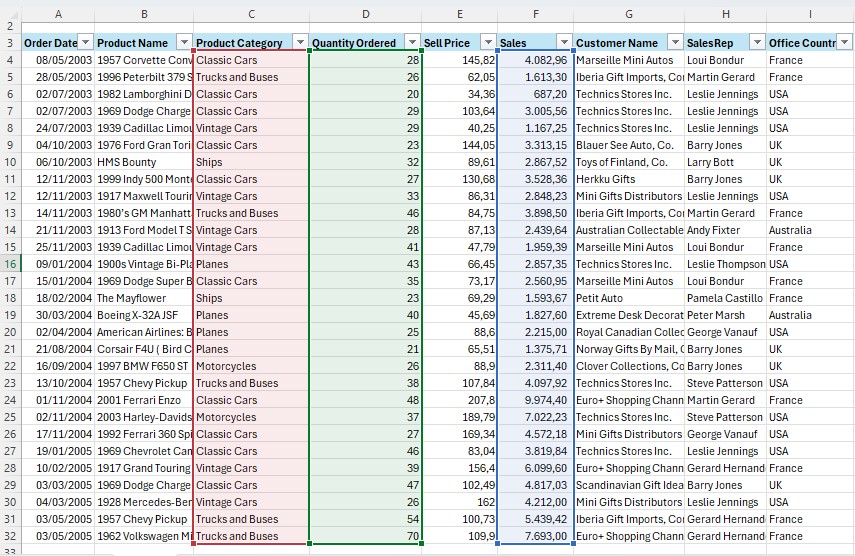The height and width of the screenshot is (556, 855).
Task: Select the SalesRep cell Larry Bott
Action: (x=725, y=162)
